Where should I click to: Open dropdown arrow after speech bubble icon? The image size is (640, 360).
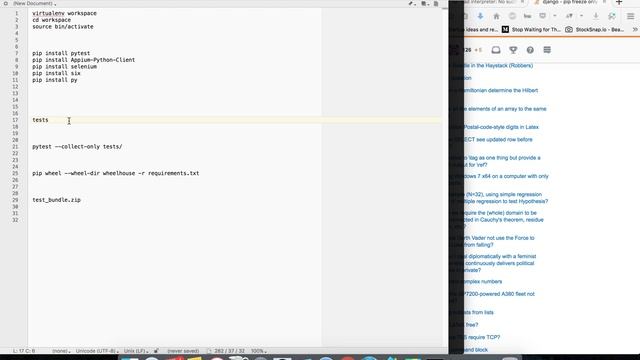(555, 16)
